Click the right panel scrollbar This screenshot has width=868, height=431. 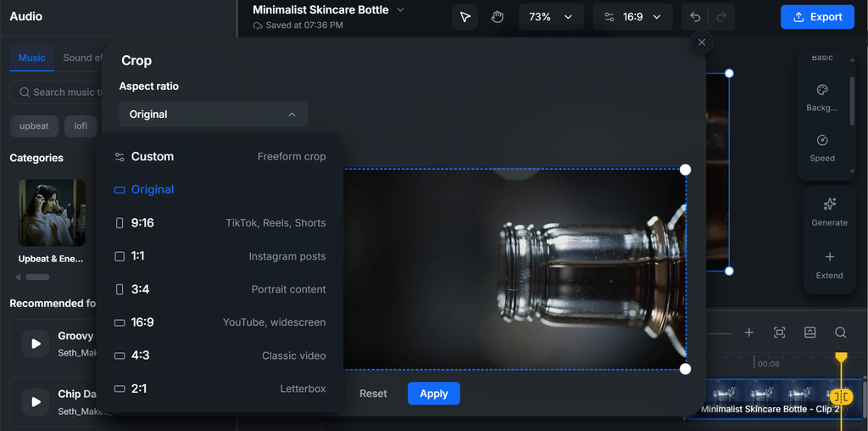coord(852,101)
